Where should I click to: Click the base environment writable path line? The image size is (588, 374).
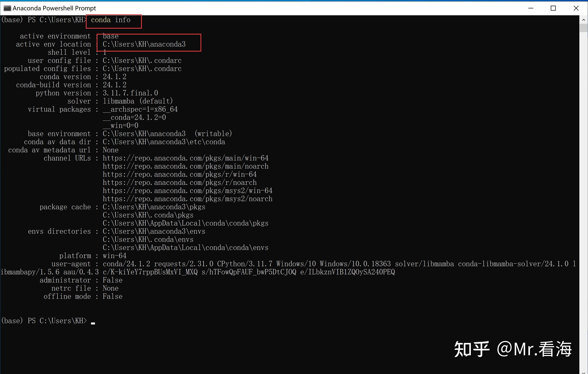[x=167, y=133]
